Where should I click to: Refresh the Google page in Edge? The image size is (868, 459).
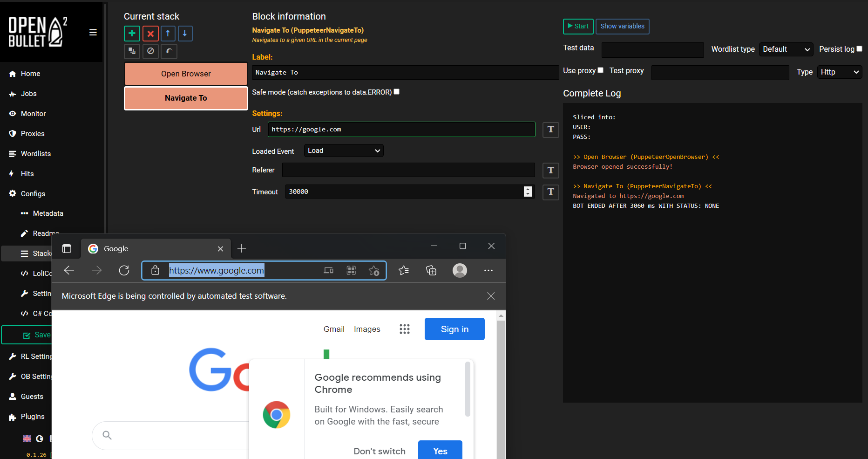[124, 270]
